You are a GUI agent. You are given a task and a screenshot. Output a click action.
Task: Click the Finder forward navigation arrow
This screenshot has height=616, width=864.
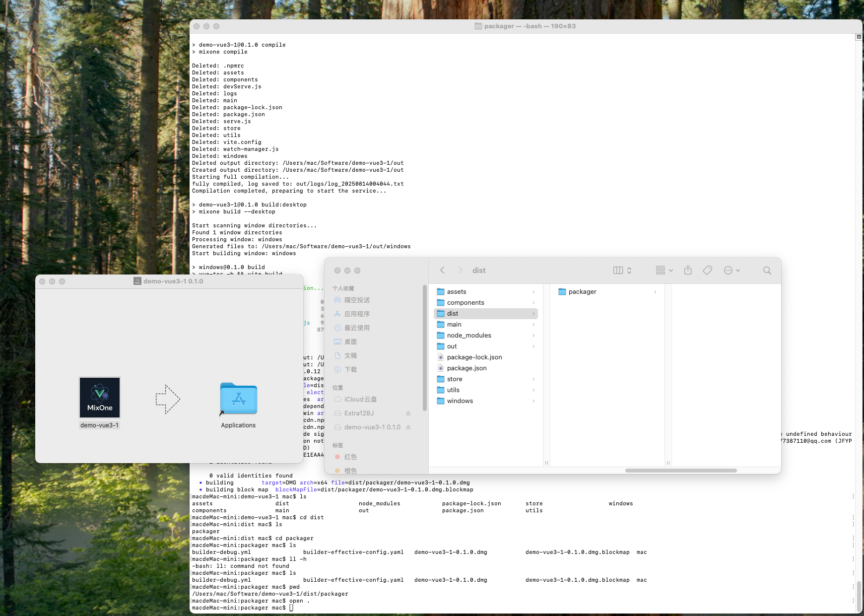460,270
